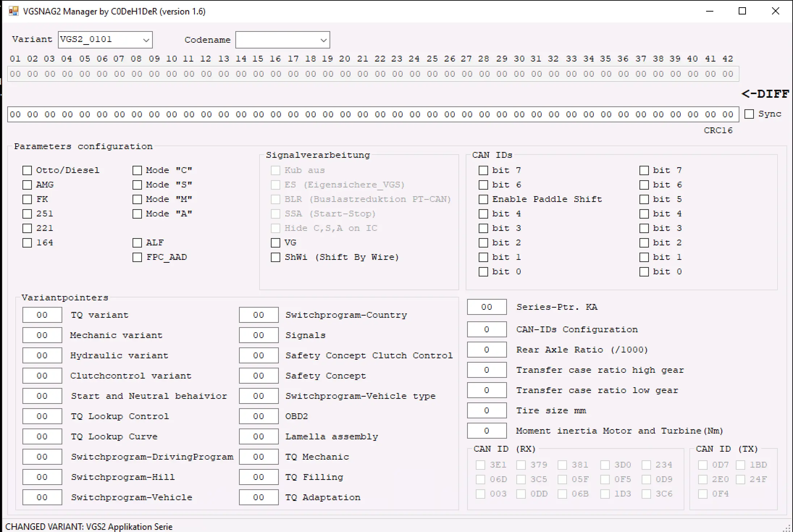
Task: Click the TQ variant value field
Action: (x=42, y=315)
